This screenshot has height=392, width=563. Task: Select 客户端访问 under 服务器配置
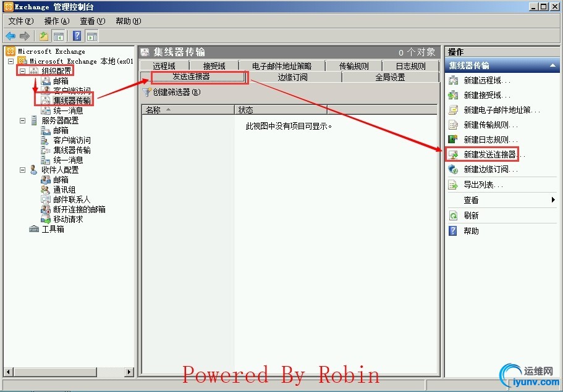pyautogui.click(x=72, y=140)
